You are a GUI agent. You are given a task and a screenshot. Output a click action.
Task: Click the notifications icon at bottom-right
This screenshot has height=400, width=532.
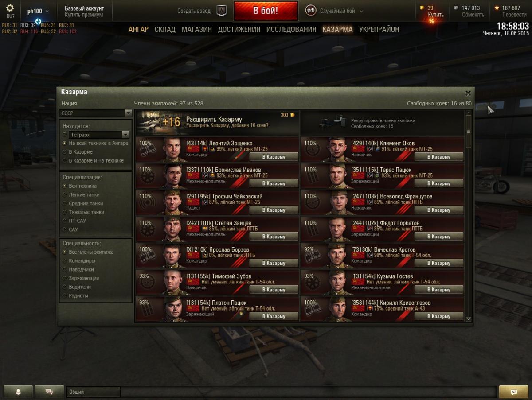pyautogui.click(x=514, y=392)
